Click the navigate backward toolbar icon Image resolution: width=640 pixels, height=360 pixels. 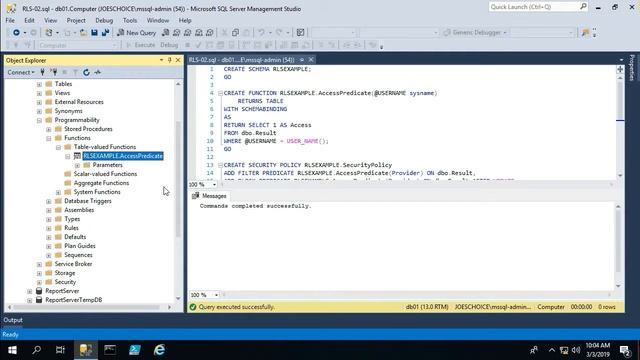click(x=16, y=32)
